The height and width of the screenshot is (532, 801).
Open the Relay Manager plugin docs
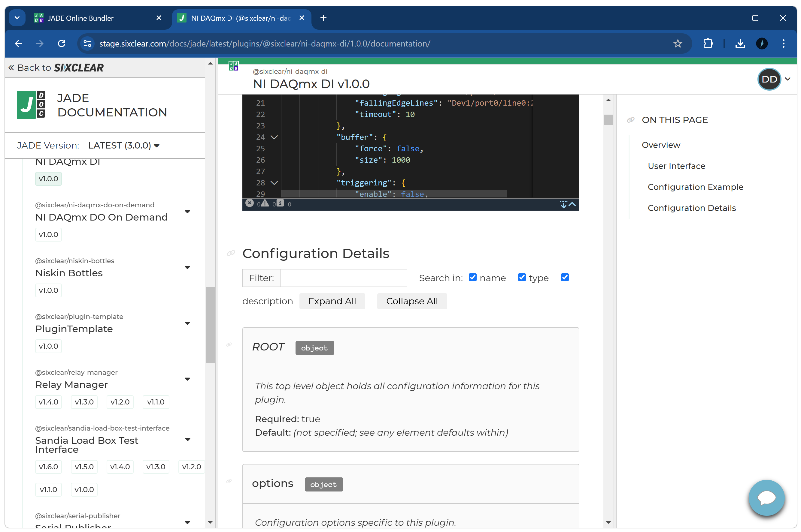pos(71,384)
